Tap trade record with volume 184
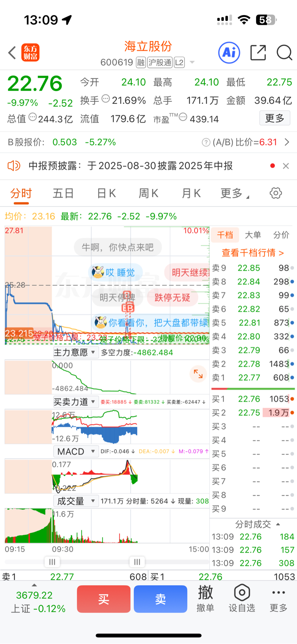This screenshot has height=644, width=297. pyautogui.click(x=253, y=537)
